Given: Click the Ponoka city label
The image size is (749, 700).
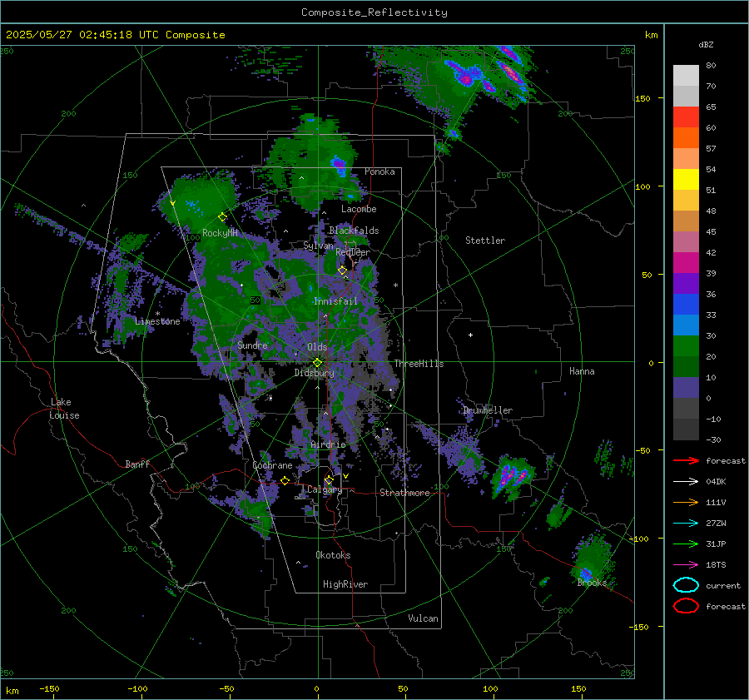Looking at the screenshot, I should pos(379,171).
